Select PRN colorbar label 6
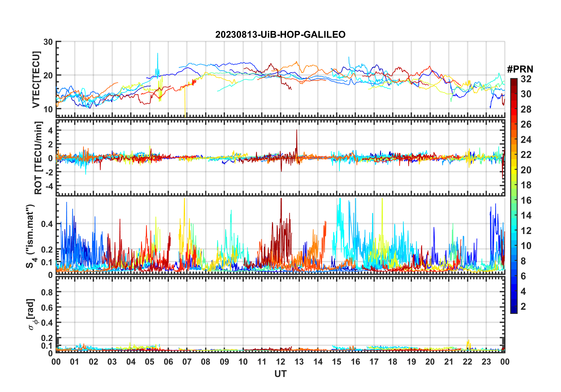The image size is (561, 392). 523,276
